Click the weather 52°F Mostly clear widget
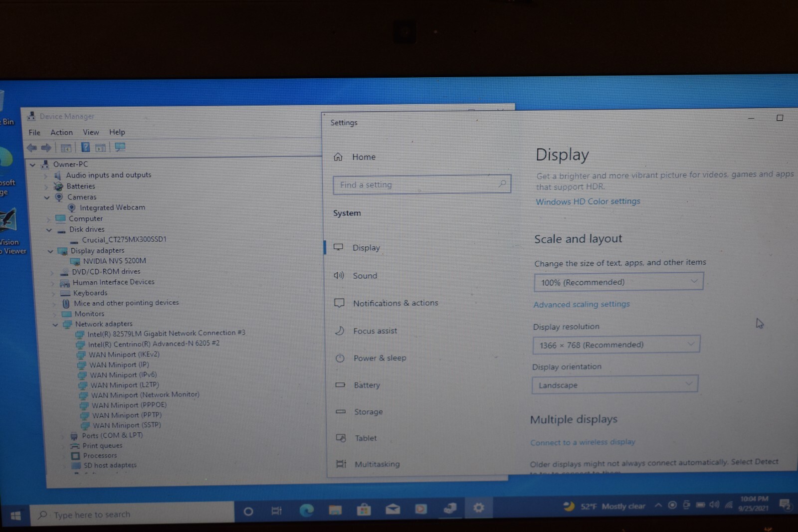Image resolution: width=798 pixels, height=532 pixels. click(x=604, y=507)
